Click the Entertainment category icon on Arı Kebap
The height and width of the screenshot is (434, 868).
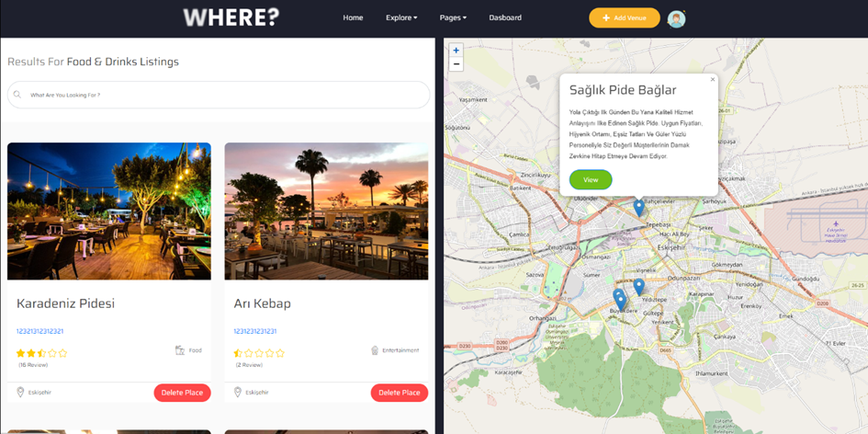pos(374,350)
